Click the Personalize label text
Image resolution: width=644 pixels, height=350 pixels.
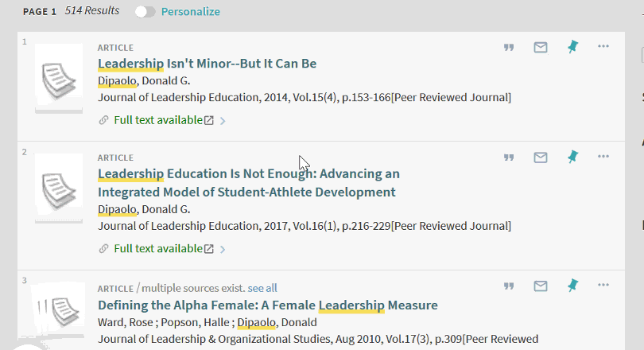pyautogui.click(x=191, y=11)
